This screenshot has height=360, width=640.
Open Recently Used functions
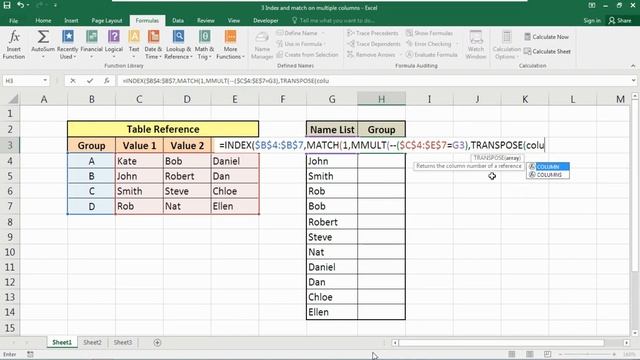67,45
